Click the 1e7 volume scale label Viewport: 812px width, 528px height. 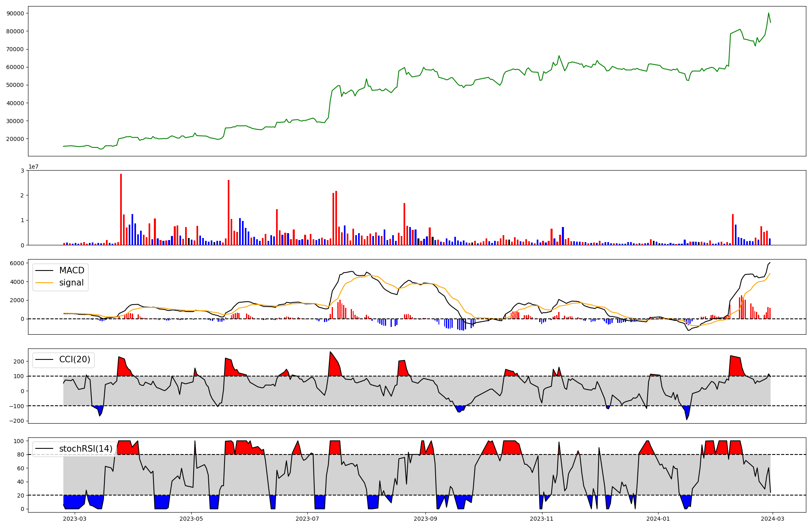[x=33, y=167]
